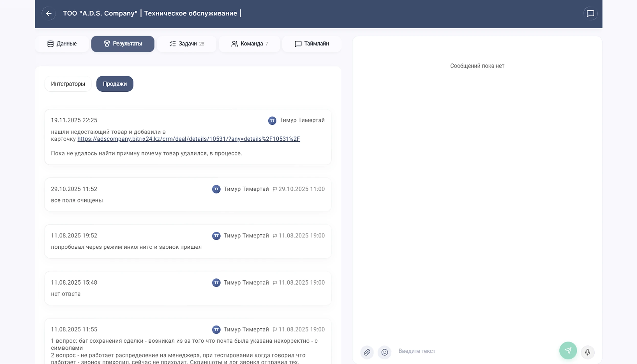This screenshot has height=364, width=637.
Task: Open the chat panel icon in header
Action: click(590, 13)
